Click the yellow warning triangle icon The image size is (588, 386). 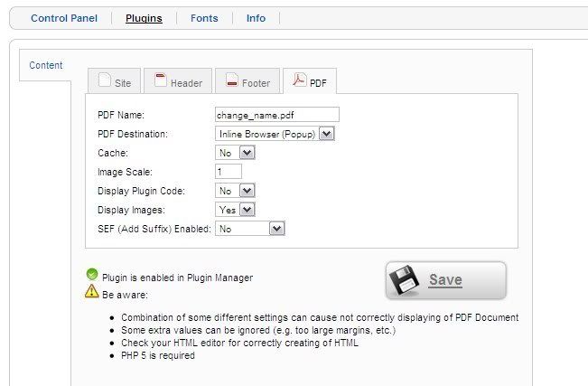coord(91,292)
